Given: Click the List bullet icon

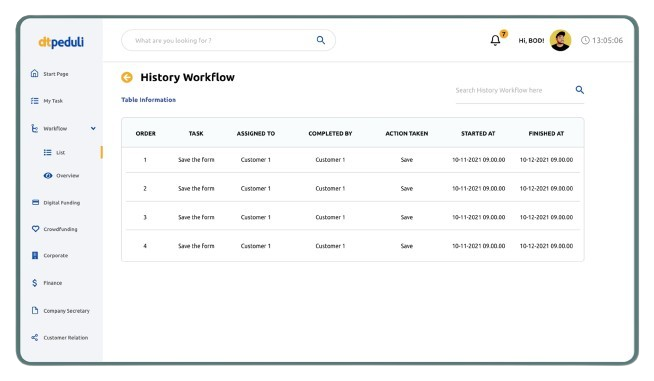Looking at the screenshot, I should tap(48, 152).
